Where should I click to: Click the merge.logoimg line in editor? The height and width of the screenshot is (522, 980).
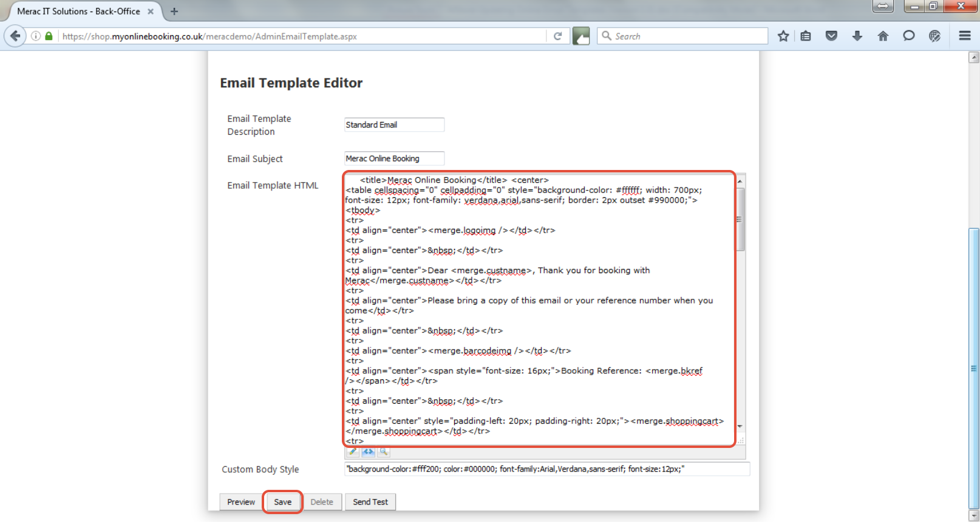451,231
